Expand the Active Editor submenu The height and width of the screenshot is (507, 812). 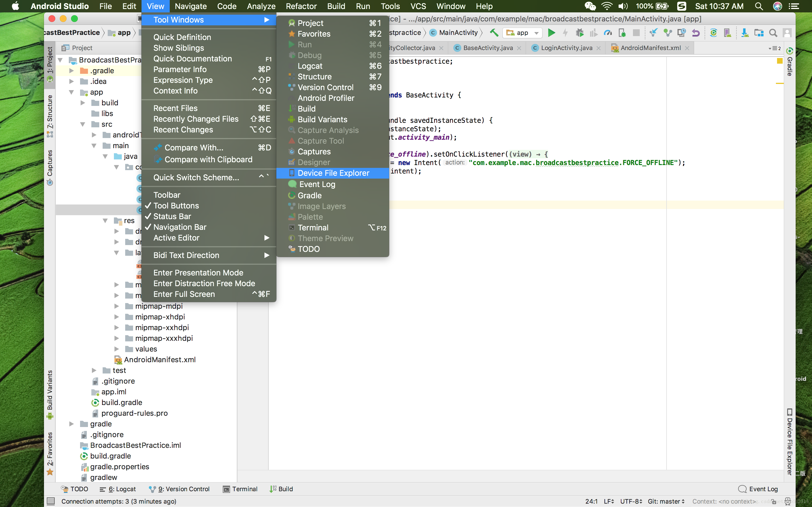(176, 238)
